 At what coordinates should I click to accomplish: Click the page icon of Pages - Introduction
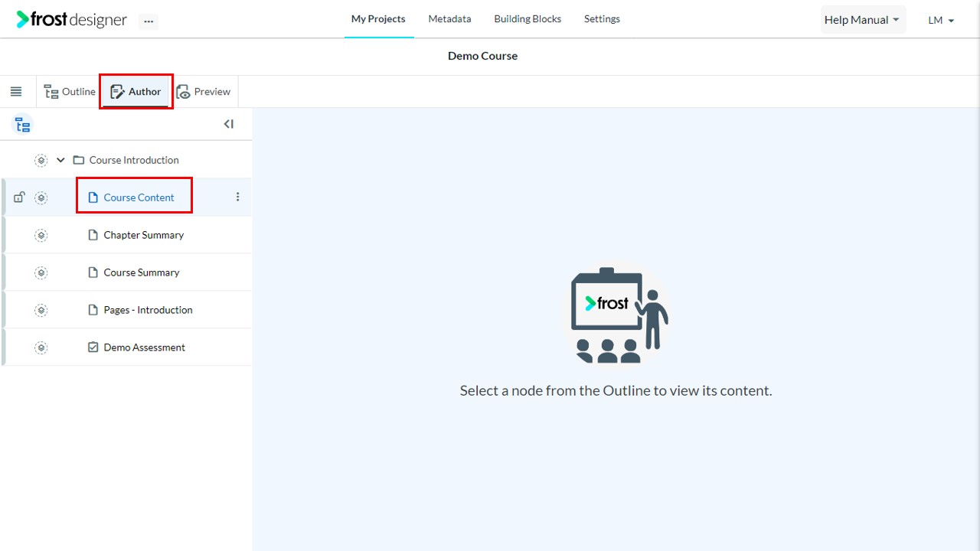coord(93,310)
